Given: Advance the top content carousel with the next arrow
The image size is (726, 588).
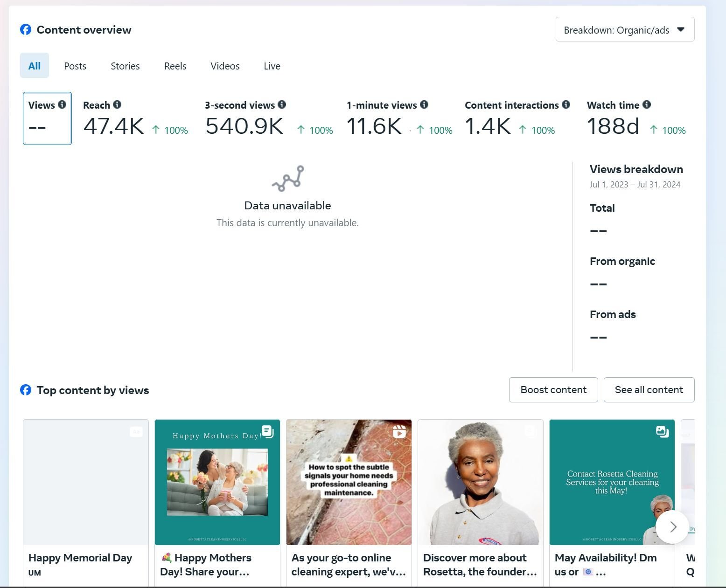Looking at the screenshot, I should (672, 527).
